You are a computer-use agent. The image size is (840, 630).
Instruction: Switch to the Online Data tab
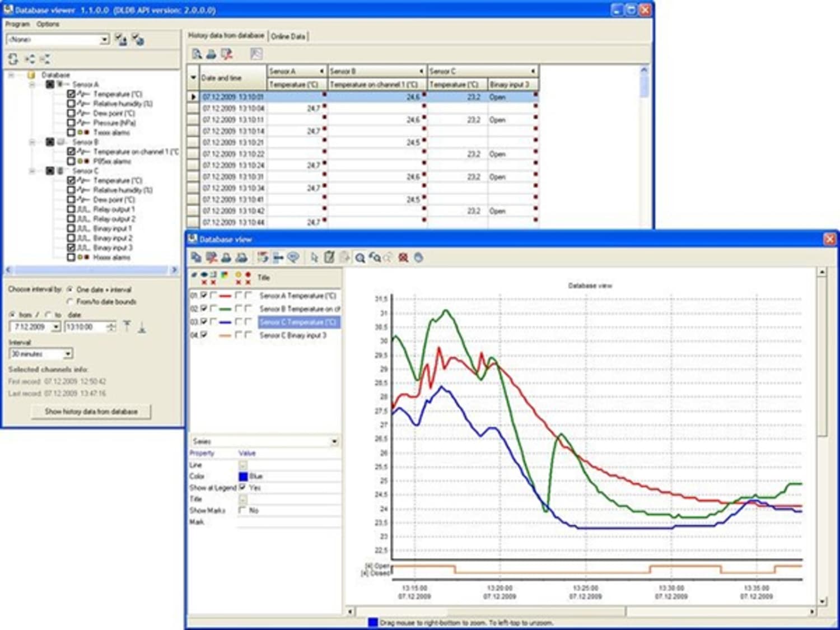tap(288, 35)
